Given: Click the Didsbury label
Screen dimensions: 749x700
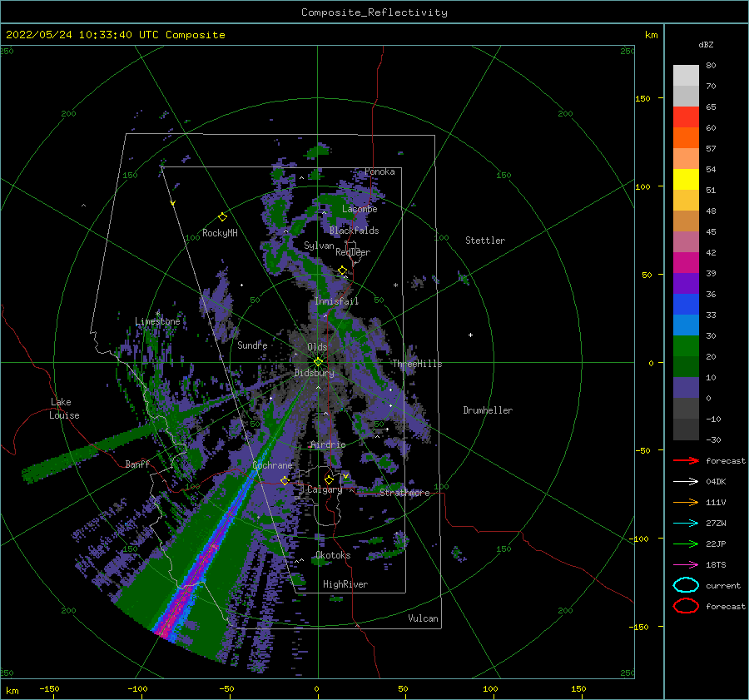Looking at the screenshot, I should pyautogui.click(x=314, y=373).
